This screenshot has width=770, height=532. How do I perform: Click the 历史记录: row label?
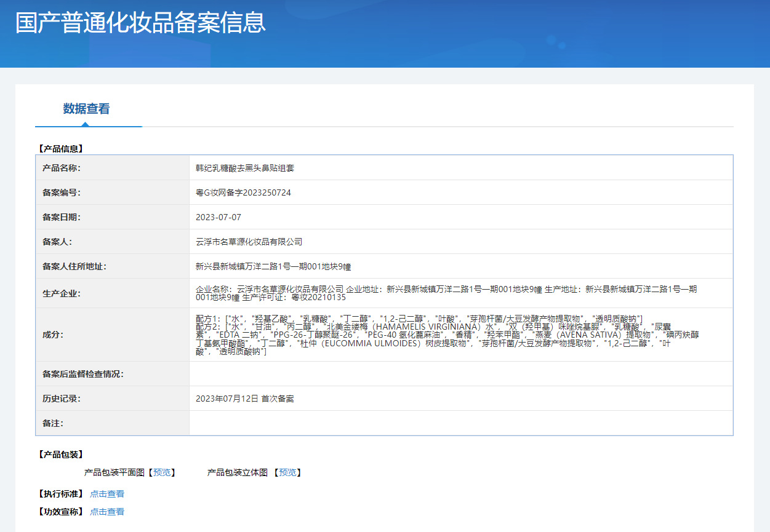pyautogui.click(x=62, y=399)
